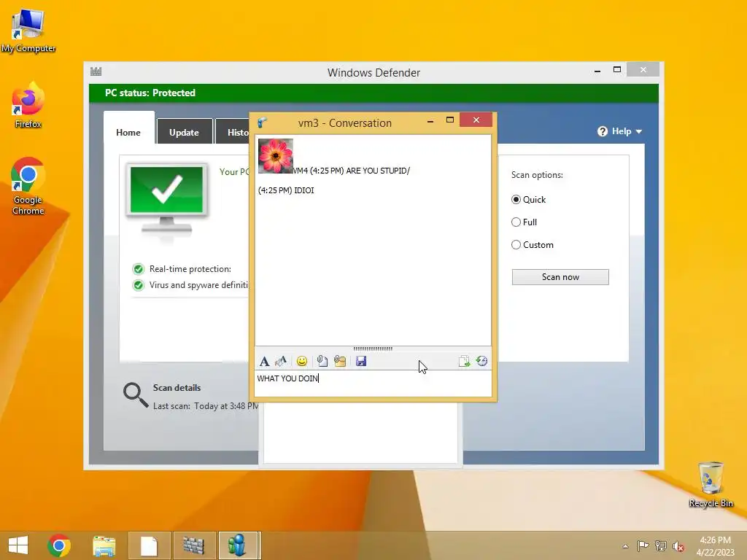Open the message history clock icon
Viewport: 747px width, 560px height.
[481, 361]
